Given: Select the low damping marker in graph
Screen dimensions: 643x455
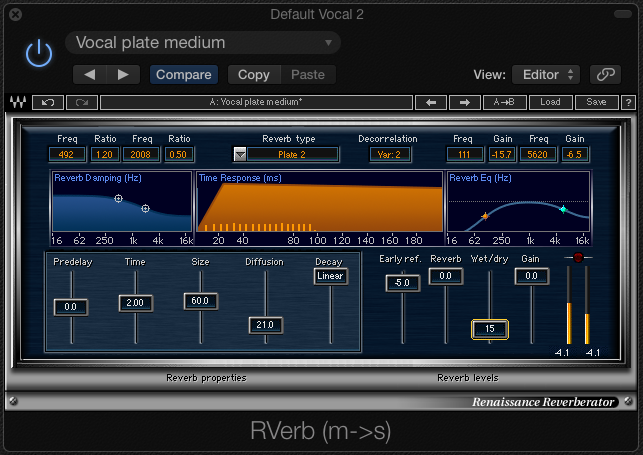Looking at the screenshot, I should [119, 199].
